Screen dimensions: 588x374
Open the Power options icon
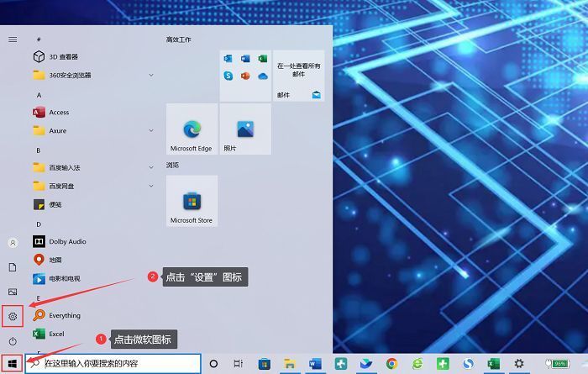point(13,341)
